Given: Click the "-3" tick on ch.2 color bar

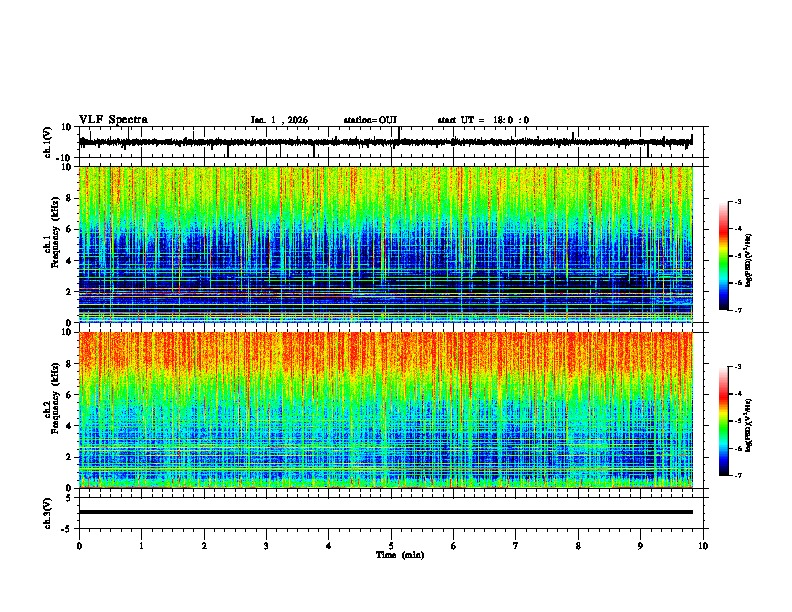Looking at the screenshot, I should 737,367.
